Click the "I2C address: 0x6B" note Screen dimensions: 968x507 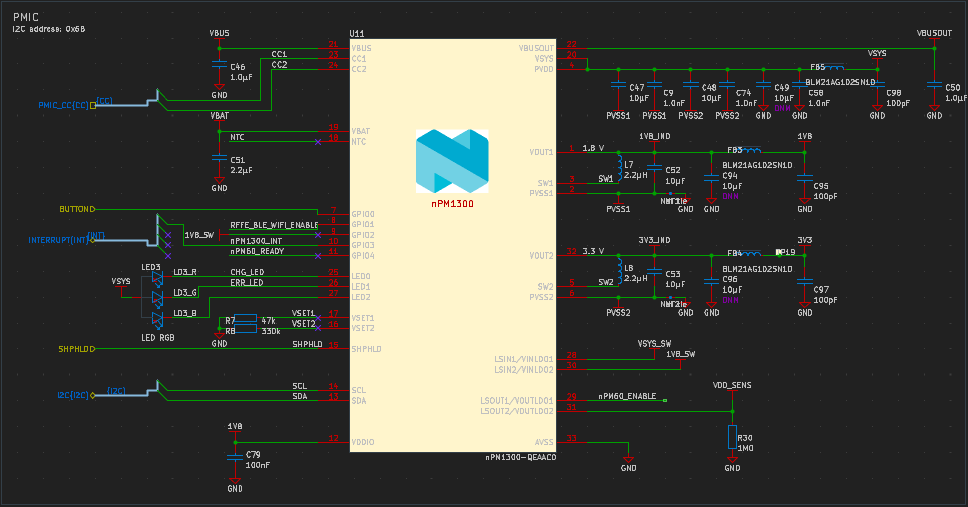49,29
